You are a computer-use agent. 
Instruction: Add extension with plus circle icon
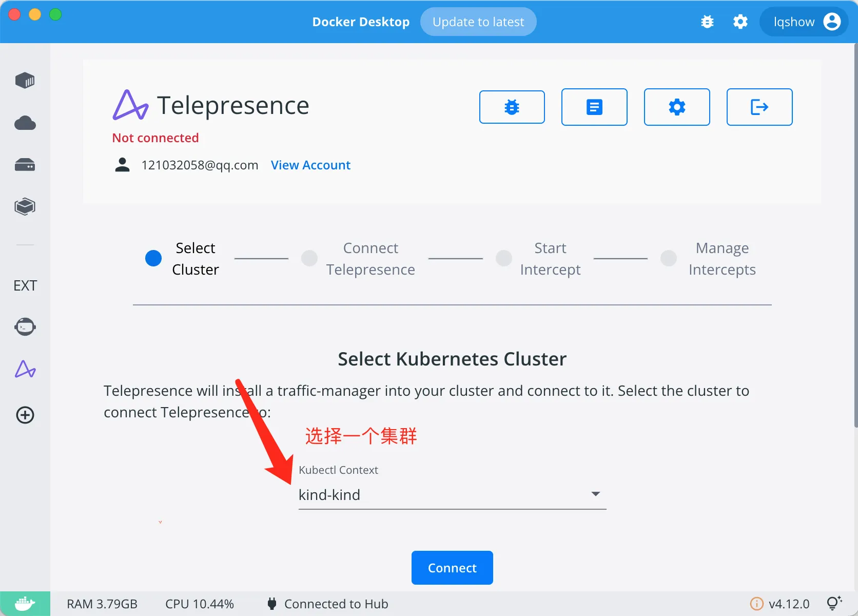click(x=25, y=415)
